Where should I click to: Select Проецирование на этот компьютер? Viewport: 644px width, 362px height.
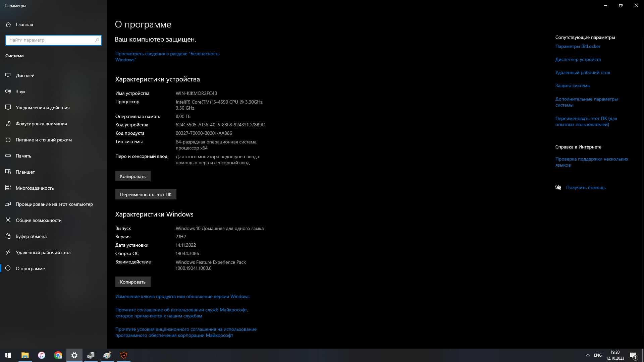coord(54,204)
